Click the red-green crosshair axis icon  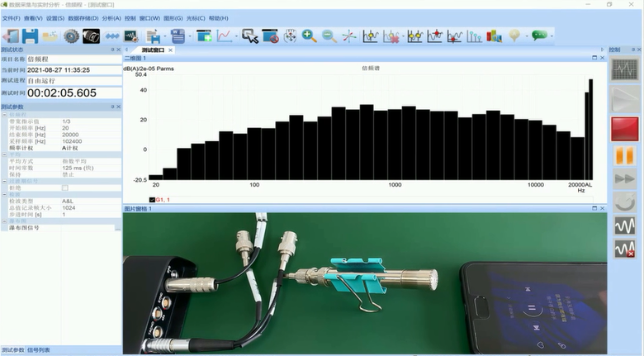point(349,36)
